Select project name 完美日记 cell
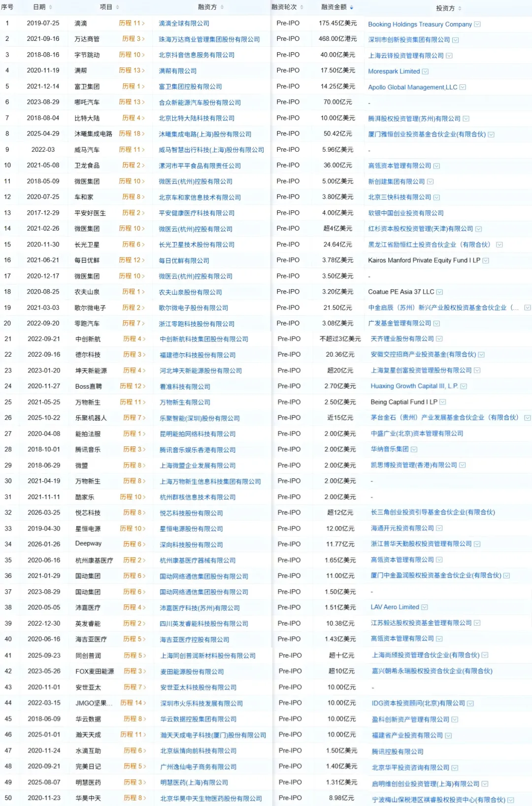Viewport: 532px width, 806px height. 88,767
